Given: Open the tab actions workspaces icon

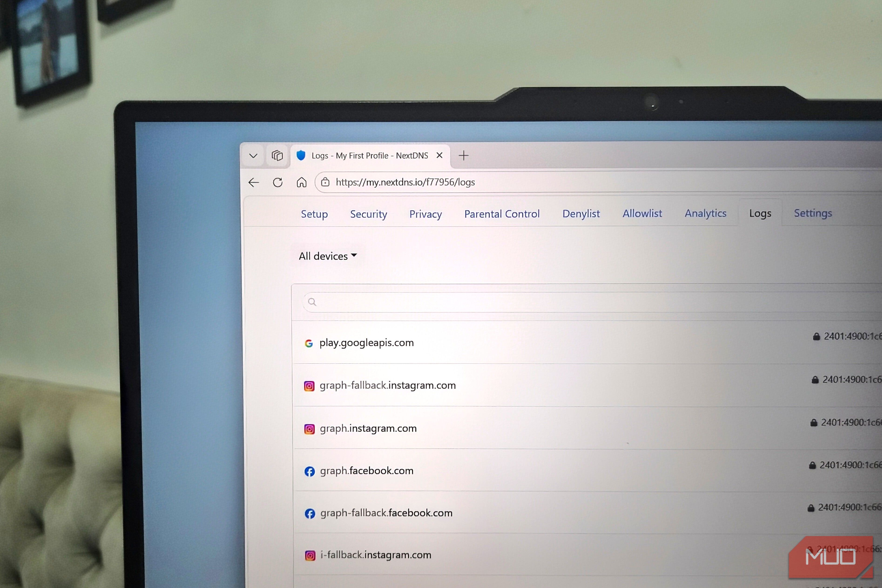Looking at the screenshot, I should tap(277, 155).
